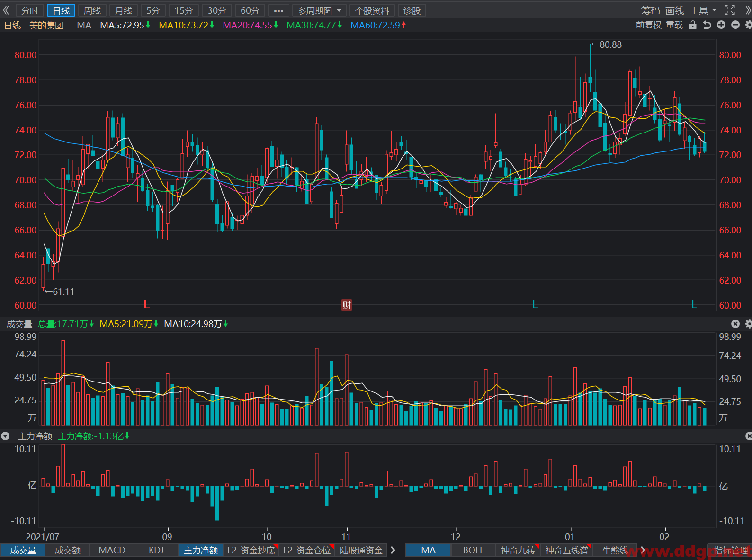Viewport: 752px width, 560px height.
Task: Select 日线 daily candlestick period
Action: click(61, 10)
